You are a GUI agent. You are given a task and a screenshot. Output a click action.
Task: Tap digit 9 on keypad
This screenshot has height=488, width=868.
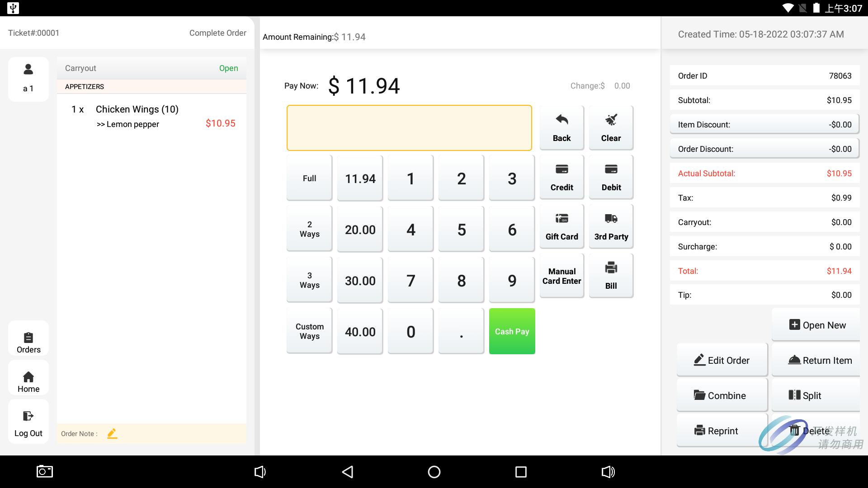pos(512,280)
